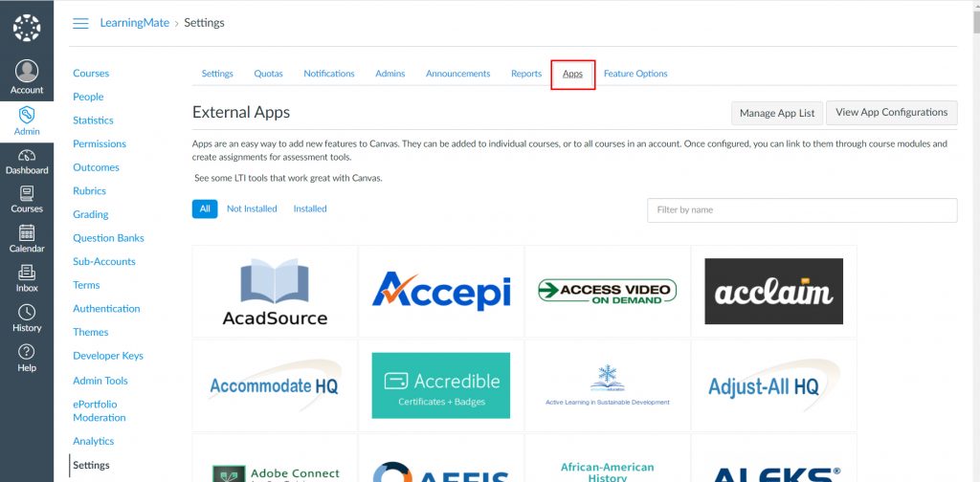980x482 pixels.
Task: Open the Question Banks link
Action: [x=109, y=238]
